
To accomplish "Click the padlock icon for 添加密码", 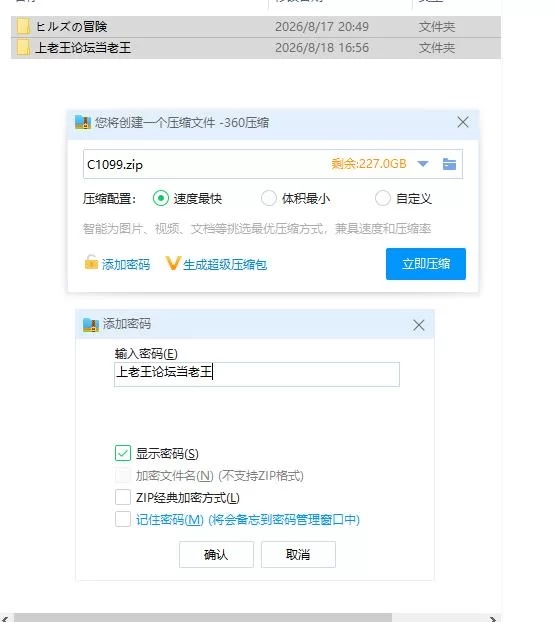I will click(91, 262).
